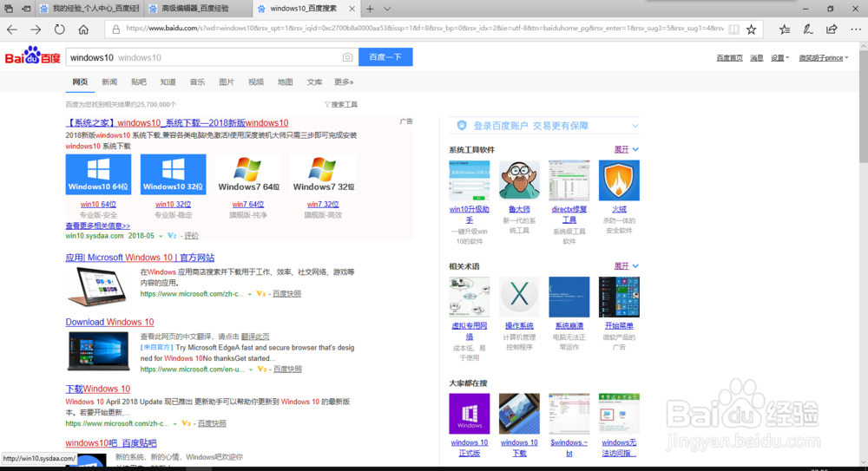Select 地图 search category

pyautogui.click(x=285, y=82)
